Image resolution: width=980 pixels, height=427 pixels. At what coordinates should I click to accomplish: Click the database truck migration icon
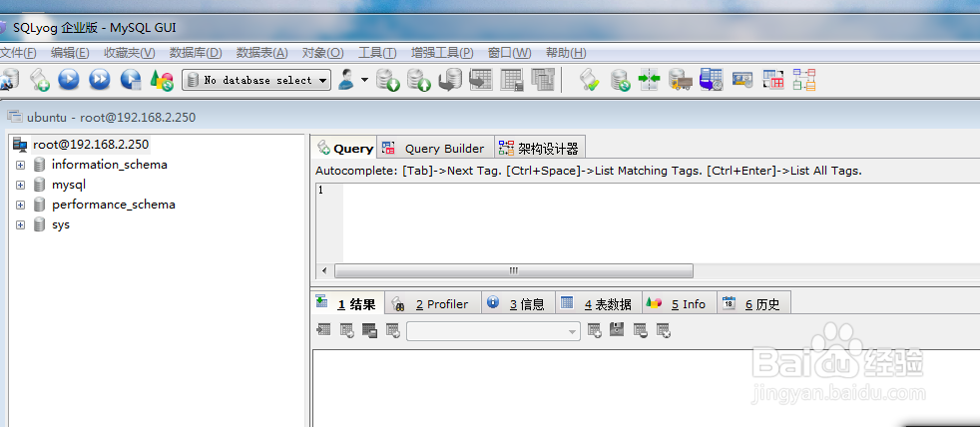[x=680, y=80]
